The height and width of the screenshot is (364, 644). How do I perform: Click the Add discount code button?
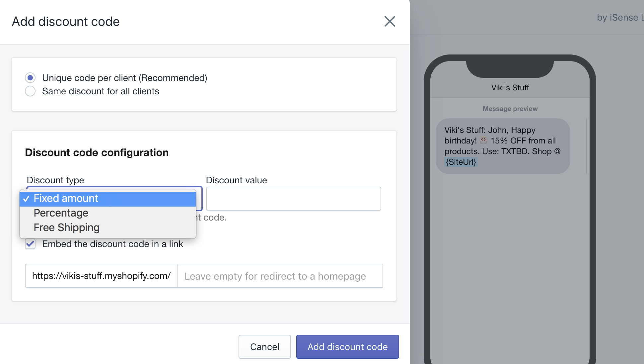click(x=347, y=347)
